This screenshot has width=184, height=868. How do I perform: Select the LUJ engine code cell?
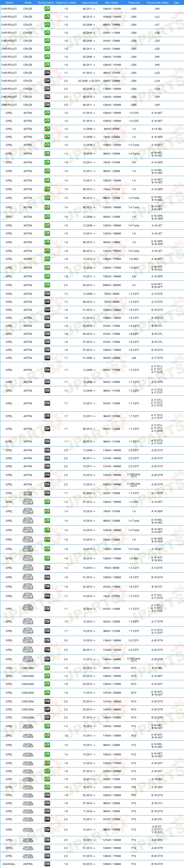pos(157,17)
